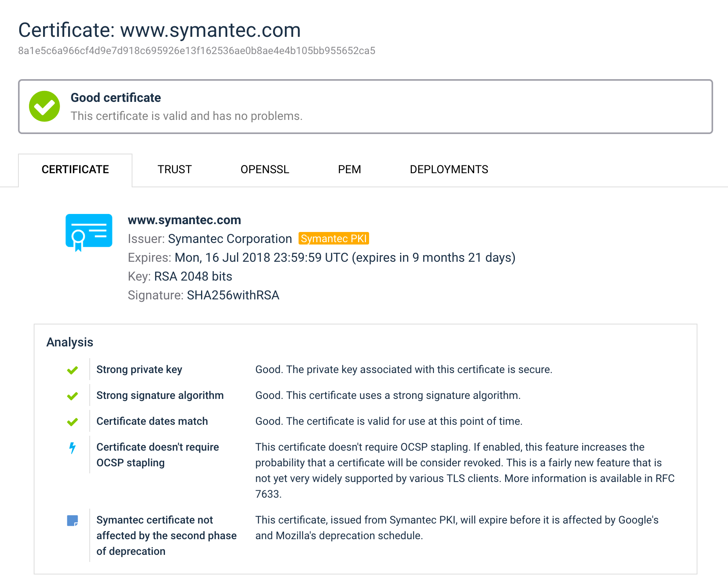Screen dimensions: 728x587
Task: Click the Certificate dates match label
Action: (x=152, y=421)
